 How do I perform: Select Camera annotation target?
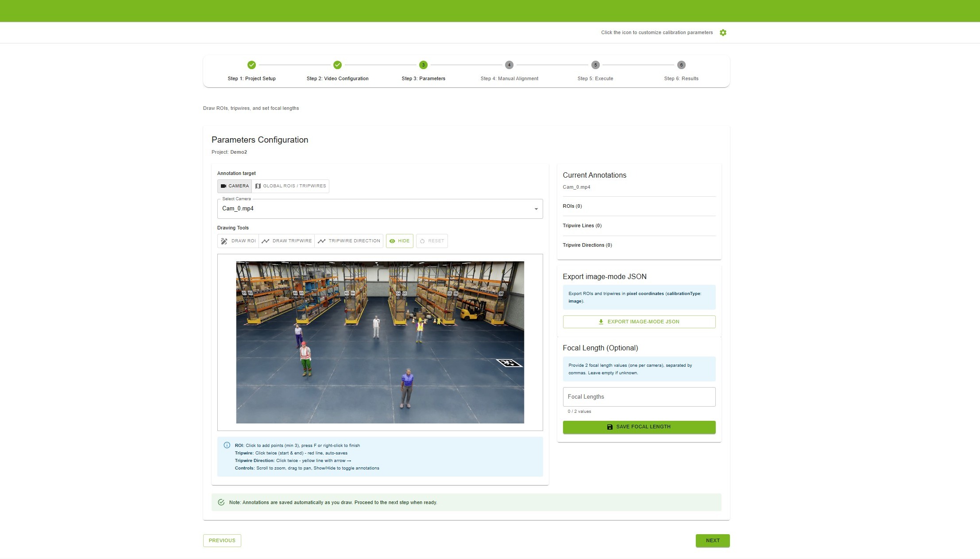pyautogui.click(x=235, y=186)
